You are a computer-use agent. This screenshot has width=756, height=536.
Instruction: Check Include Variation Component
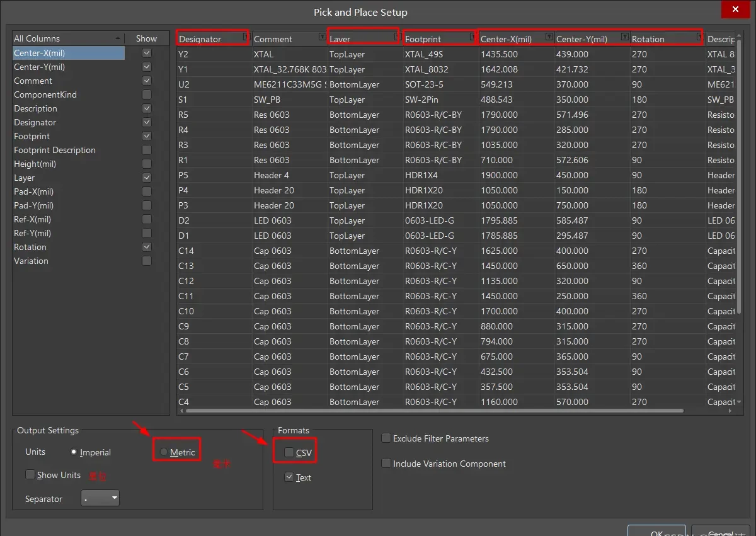point(386,464)
